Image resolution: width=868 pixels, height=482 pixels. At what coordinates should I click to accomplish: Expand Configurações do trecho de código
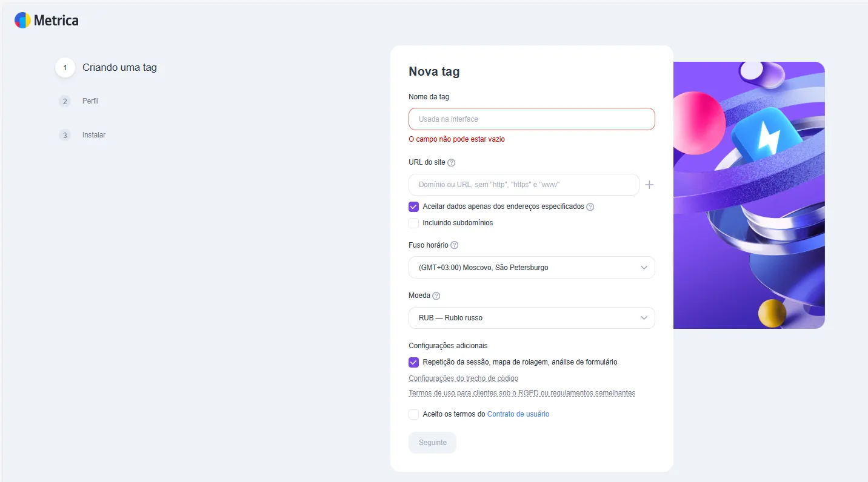[463, 378]
